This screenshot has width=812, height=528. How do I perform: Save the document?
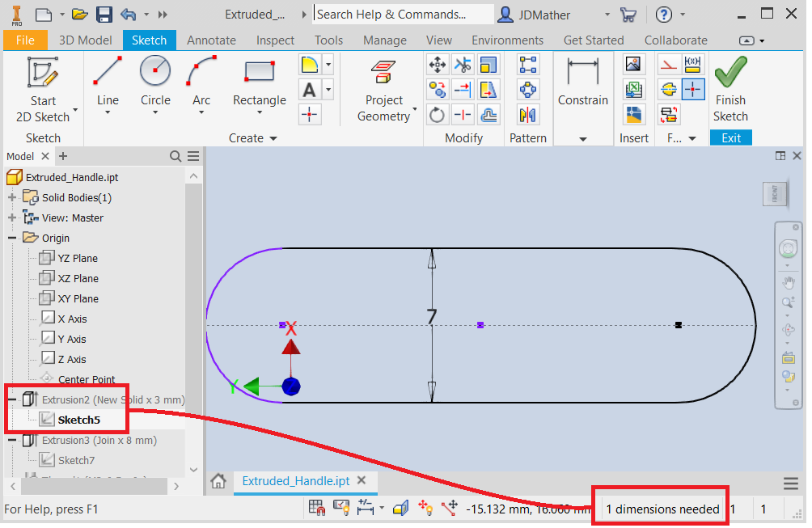pos(104,15)
